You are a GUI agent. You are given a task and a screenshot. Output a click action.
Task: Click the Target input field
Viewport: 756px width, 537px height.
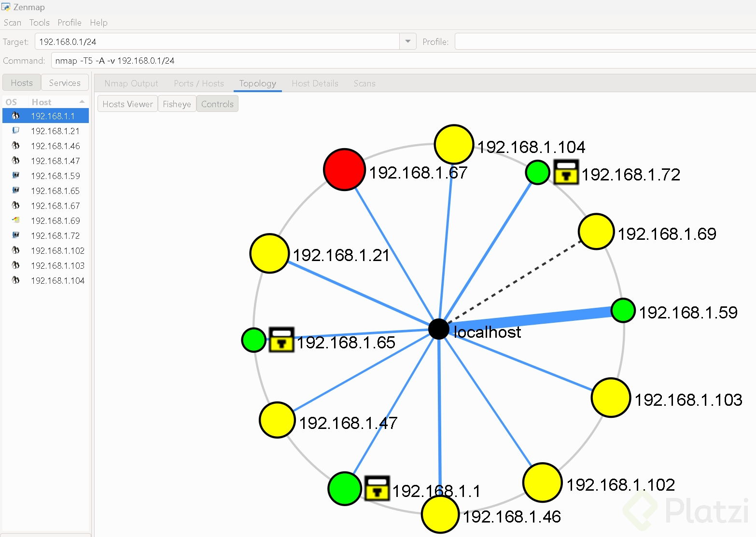pyautogui.click(x=217, y=41)
